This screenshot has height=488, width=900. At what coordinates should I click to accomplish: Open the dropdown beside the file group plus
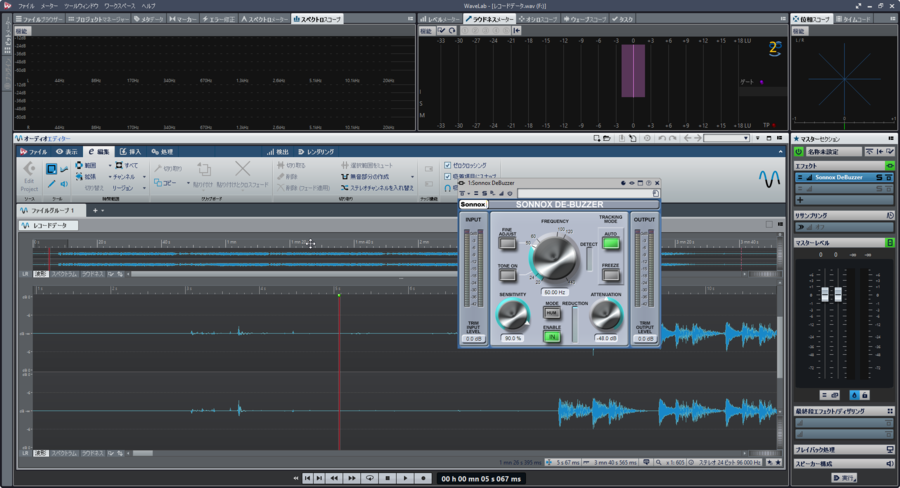103,211
